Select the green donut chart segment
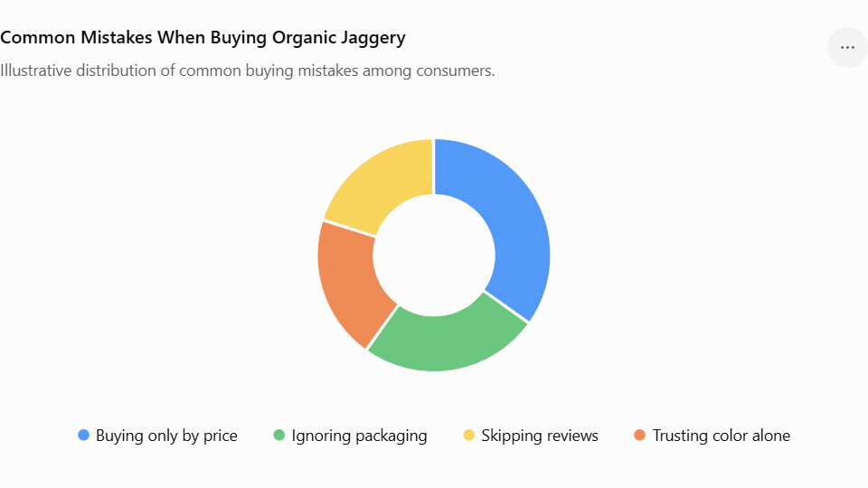Viewport: 868px width, 488px height. pyautogui.click(x=446, y=341)
